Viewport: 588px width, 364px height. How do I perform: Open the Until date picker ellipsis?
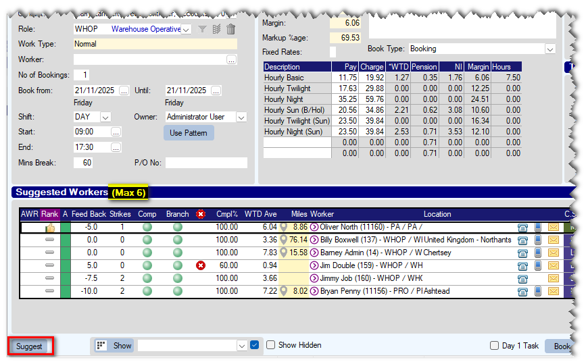point(216,90)
